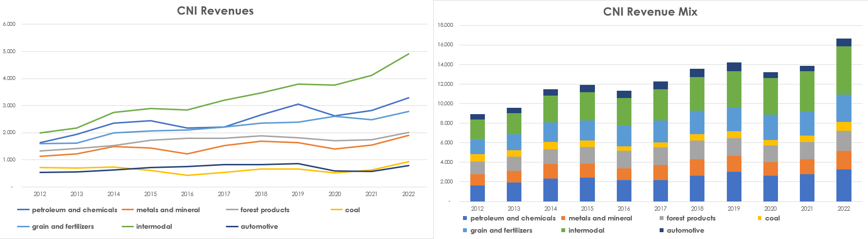Select the 10.000 axis label in Revenue Mix chart
Image resolution: width=868 pixels, height=239 pixels.
[x=445, y=103]
